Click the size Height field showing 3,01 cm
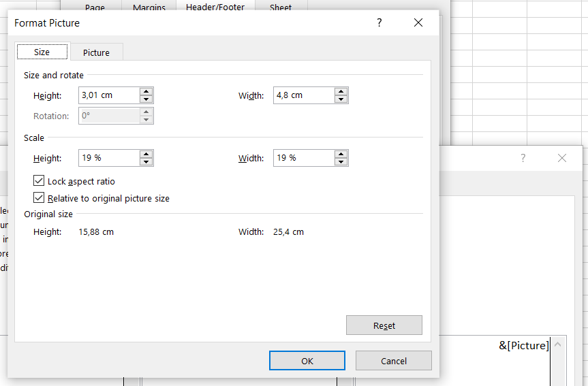The height and width of the screenshot is (386, 588). pos(109,95)
